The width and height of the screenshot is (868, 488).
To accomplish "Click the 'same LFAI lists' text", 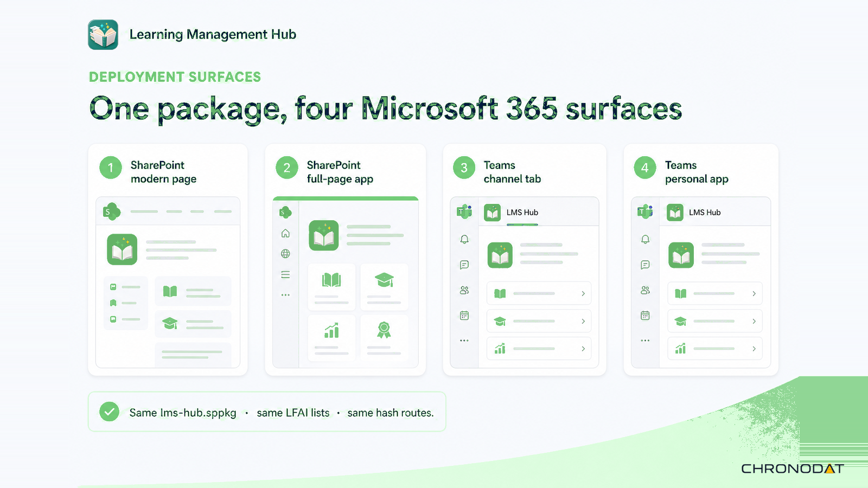I will point(293,413).
